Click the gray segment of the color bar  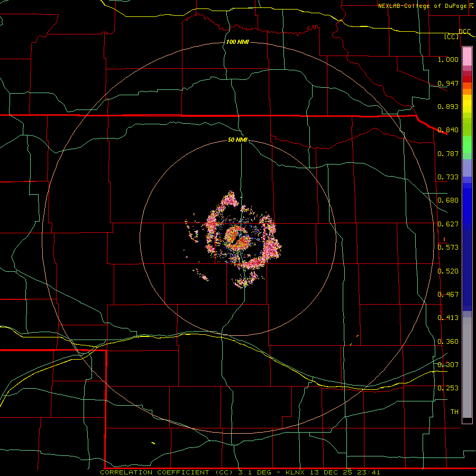pyautogui.click(x=467, y=368)
